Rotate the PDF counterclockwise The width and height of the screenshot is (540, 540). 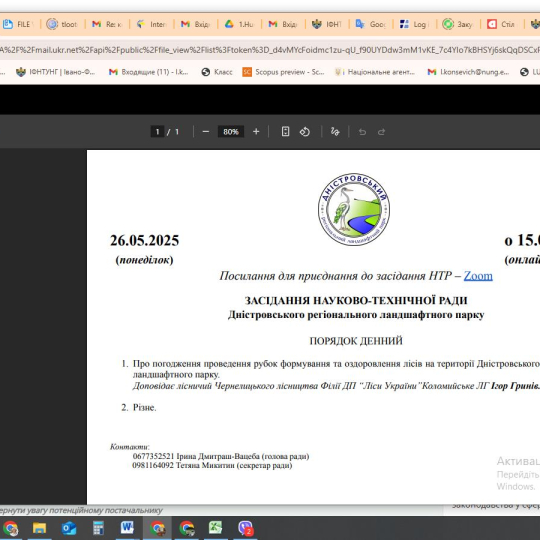pos(305,132)
